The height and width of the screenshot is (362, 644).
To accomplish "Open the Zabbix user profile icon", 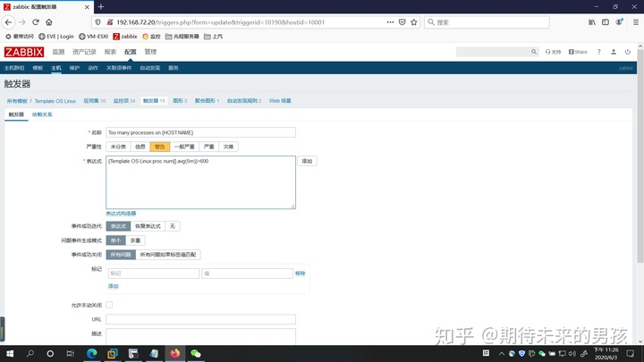I will [614, 52].
